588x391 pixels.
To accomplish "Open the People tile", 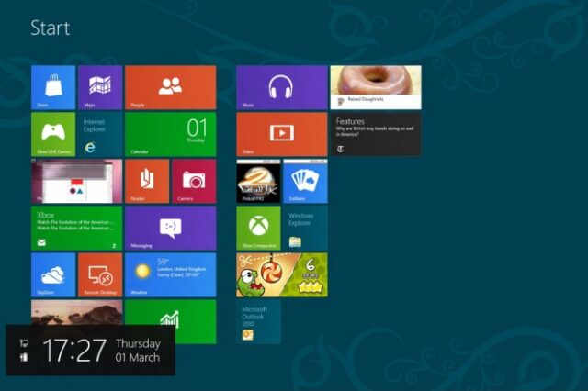I will (x=170, y=87).
